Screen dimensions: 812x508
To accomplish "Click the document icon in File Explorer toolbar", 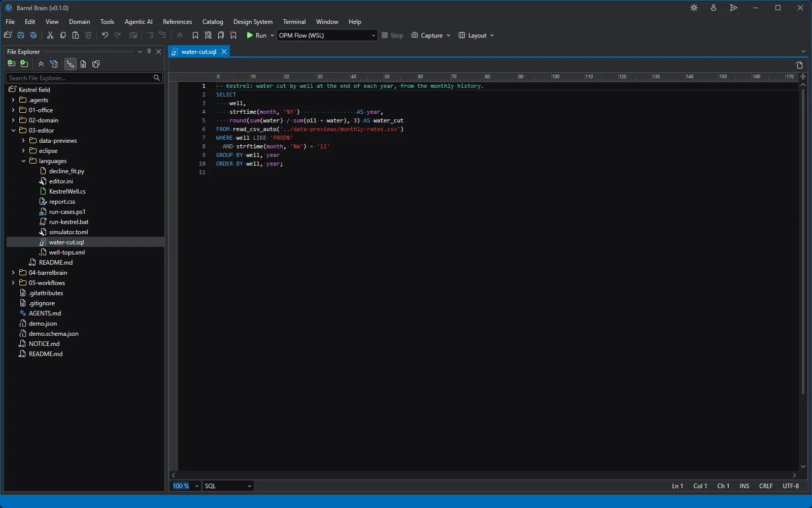I will (x=83, y=64).
